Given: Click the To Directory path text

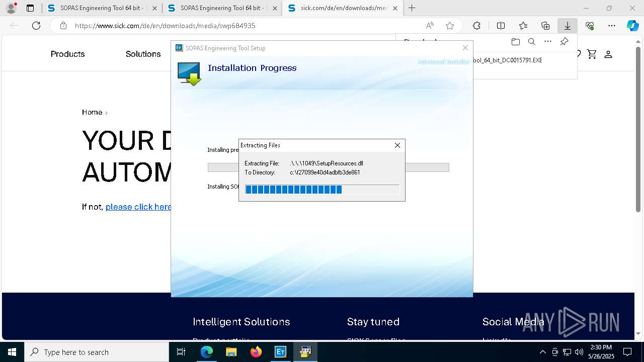Looking at the screenshot, I should coord(325,172).
